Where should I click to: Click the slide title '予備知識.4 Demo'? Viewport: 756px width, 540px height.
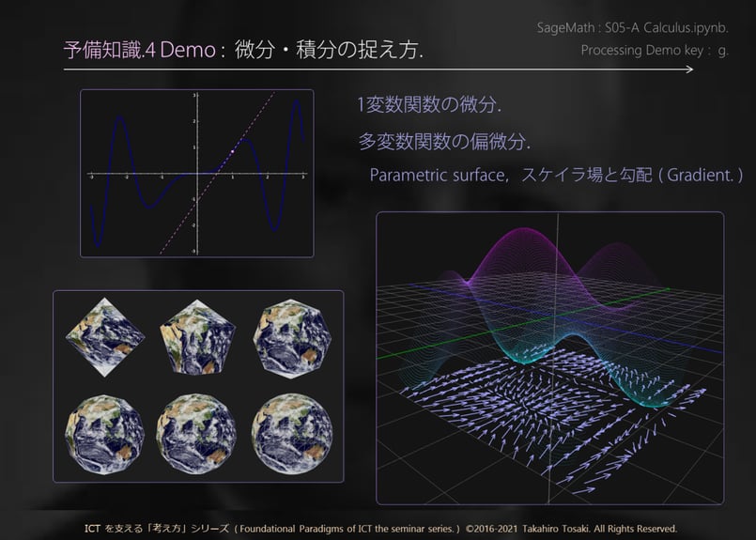pyautogui.click(x=139, y=50)
